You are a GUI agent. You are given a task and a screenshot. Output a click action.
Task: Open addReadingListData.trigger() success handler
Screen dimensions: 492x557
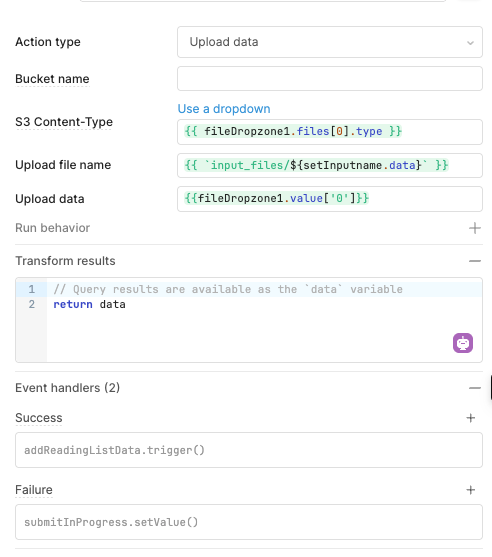point(249,450)
